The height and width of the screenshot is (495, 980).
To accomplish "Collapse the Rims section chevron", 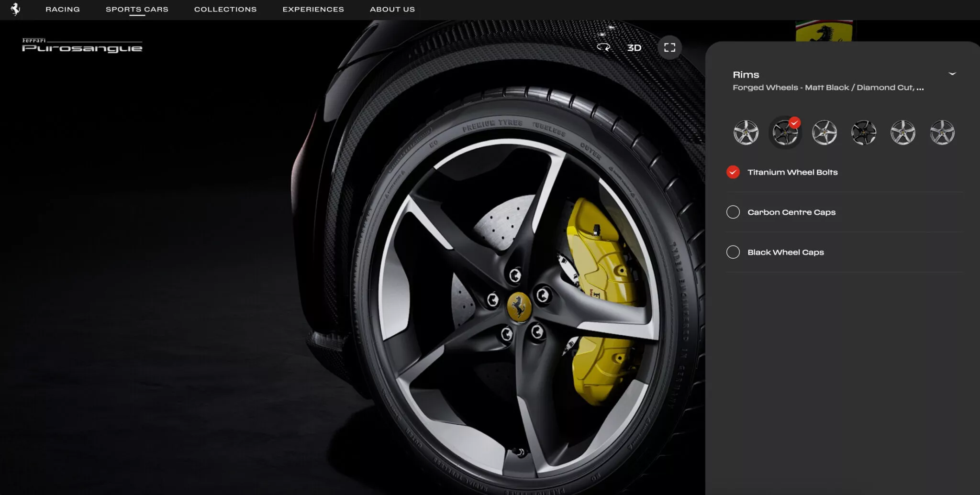I will 952,74.
